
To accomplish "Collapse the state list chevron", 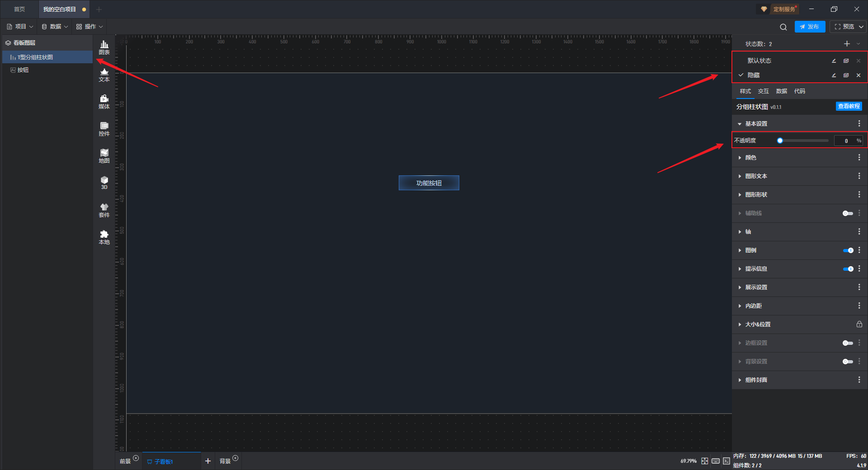I will point(859,44).
